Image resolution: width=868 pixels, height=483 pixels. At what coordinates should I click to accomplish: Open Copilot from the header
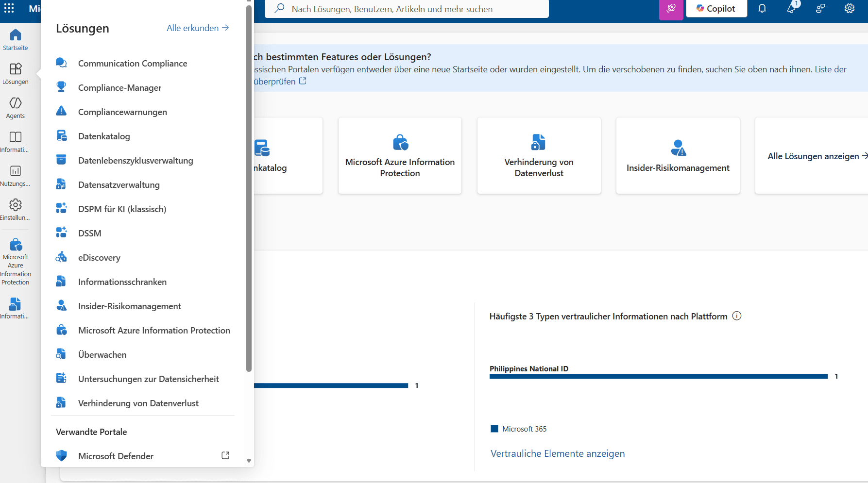point(716,8)
